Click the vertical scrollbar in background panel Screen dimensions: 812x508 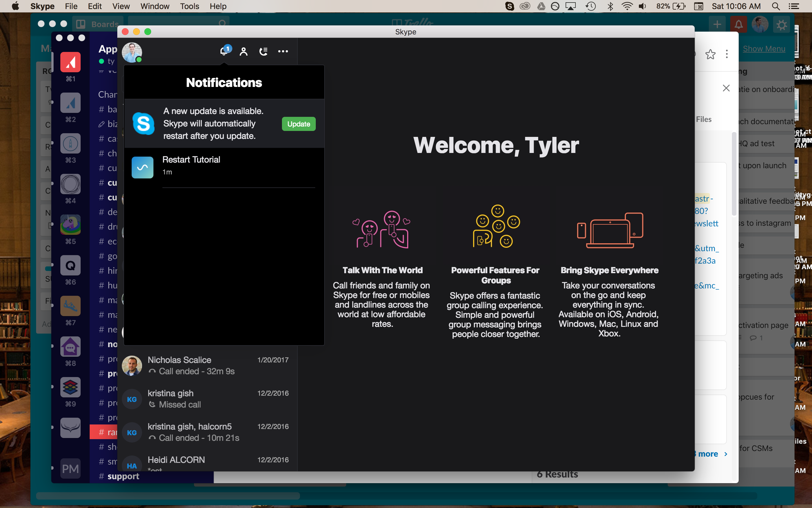click(x=734, y=174)
